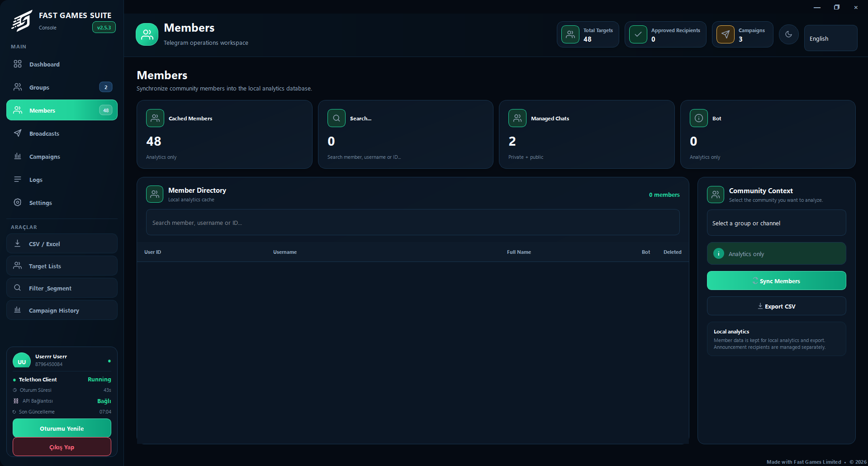Click the Logs lines icon
Screen dimensions: 868x466
pyautogui.click(x=18, y=179)
